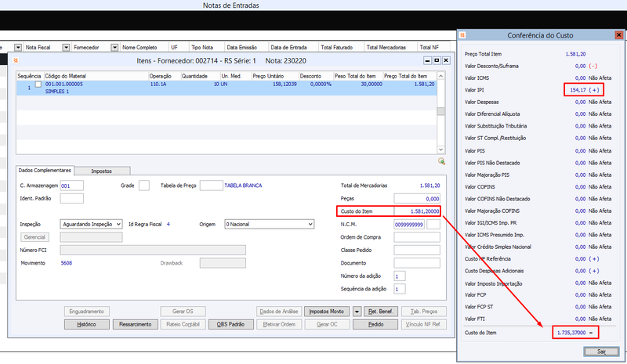The width and height of the screenshot is (627, 364).
Task: Open the Origem combo box
Action: coord(270,224)
